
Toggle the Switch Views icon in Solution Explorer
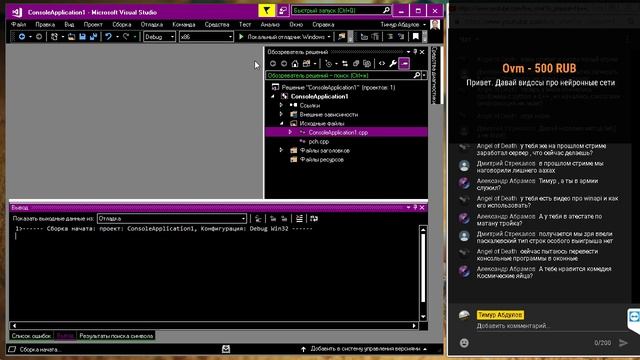306,64
